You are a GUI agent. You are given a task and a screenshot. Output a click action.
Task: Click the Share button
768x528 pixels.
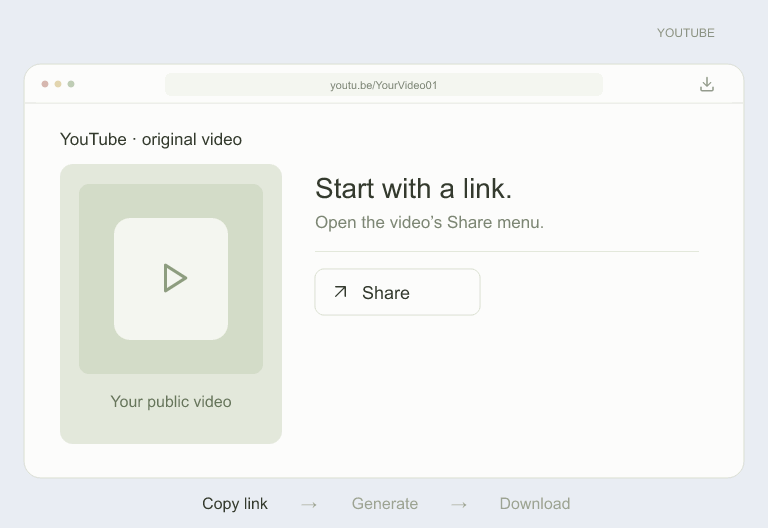(x=397, y=292)
